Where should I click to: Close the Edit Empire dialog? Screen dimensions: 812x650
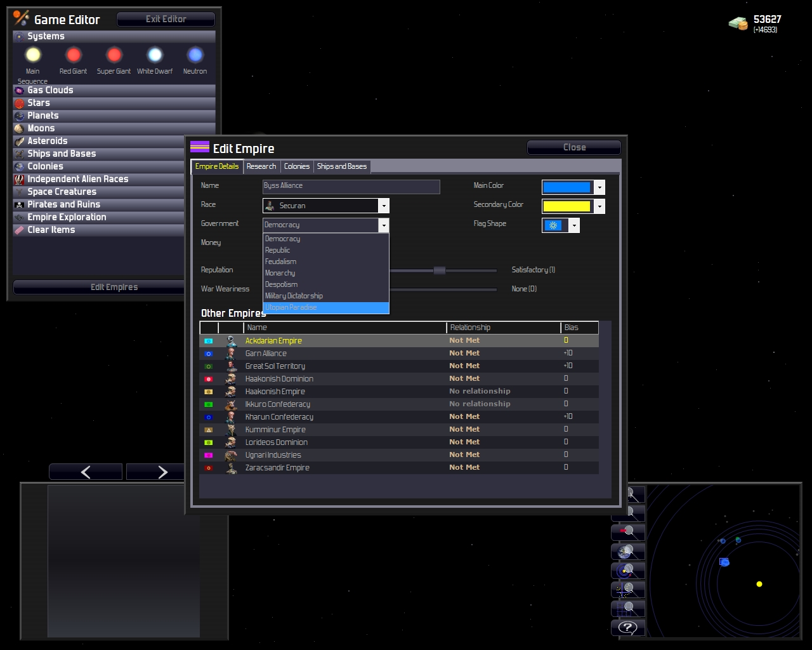point(574,147)
